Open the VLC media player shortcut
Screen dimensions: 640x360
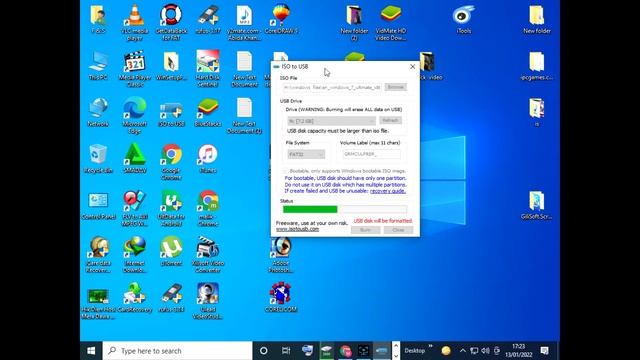(134, 22)
